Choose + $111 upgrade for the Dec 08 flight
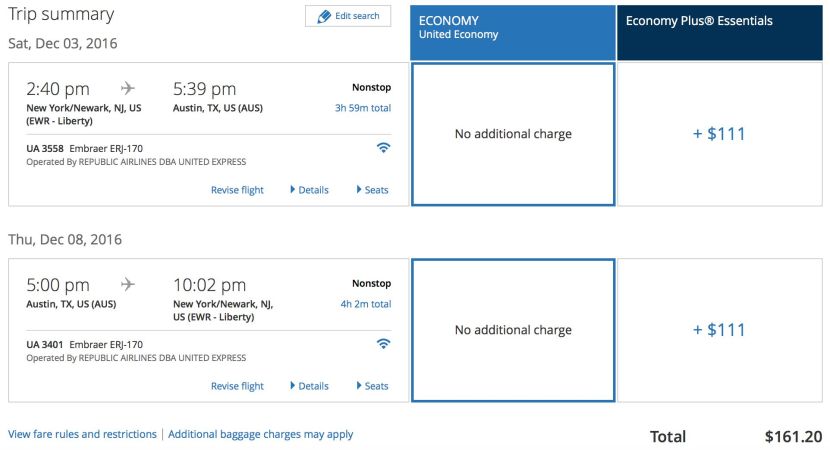The height and width of the screenshot is (450, 830). click(720, 330)
